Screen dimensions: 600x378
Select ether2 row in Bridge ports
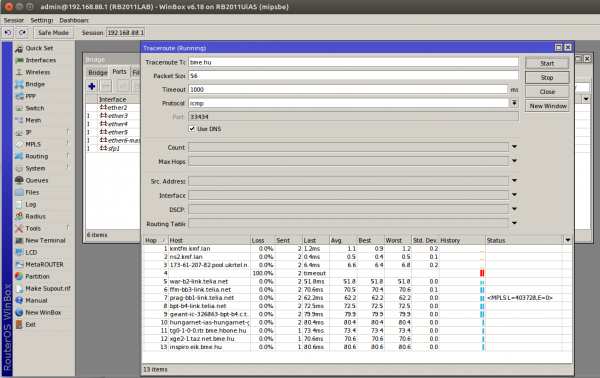tap(113, 108)
